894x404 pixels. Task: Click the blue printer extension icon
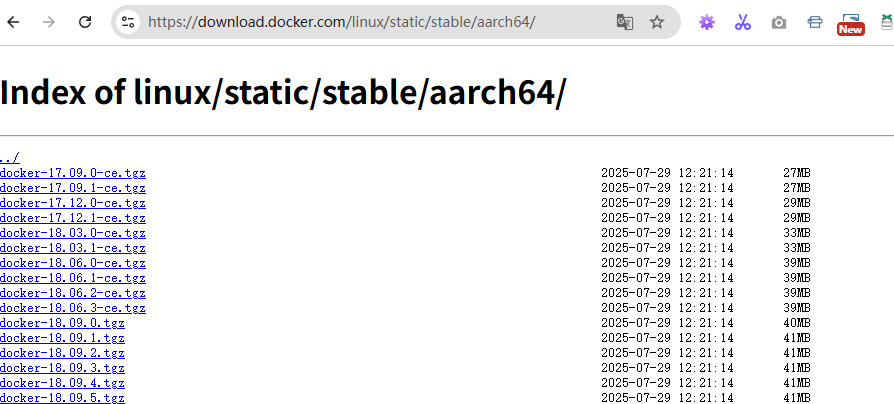pyautogui.click(x=815, y=22)
